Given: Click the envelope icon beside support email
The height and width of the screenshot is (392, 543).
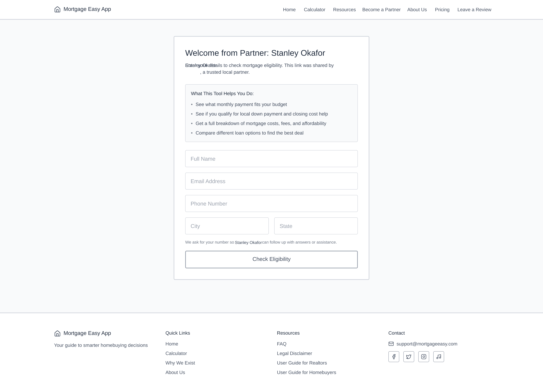Looking at the screenshot, I should [391, 344].
